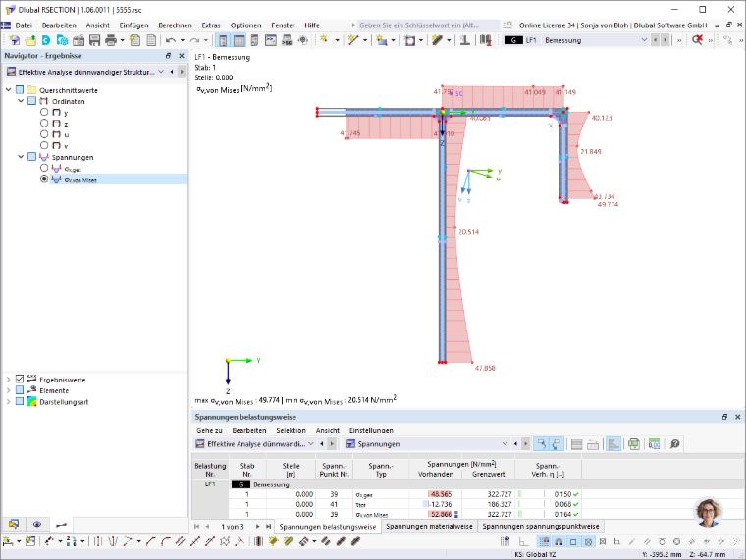Click the Print icon
Screen dimensions: 746x560
[110, 40]
